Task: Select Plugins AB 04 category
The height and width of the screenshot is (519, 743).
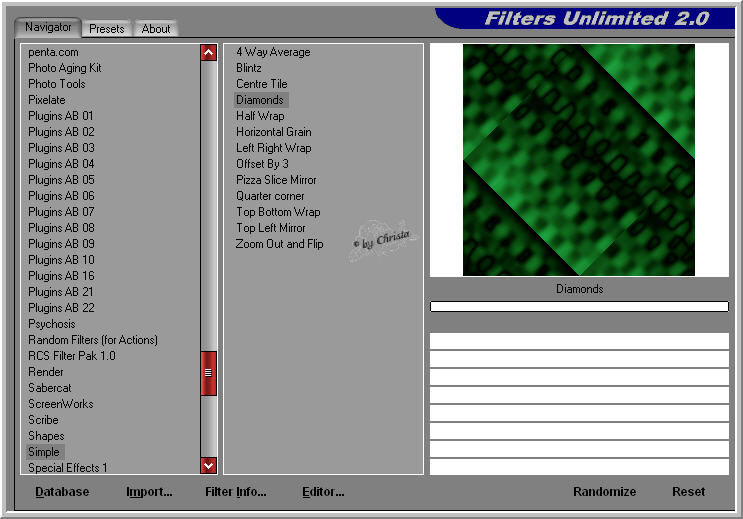Action: click(x=61, y=164)
